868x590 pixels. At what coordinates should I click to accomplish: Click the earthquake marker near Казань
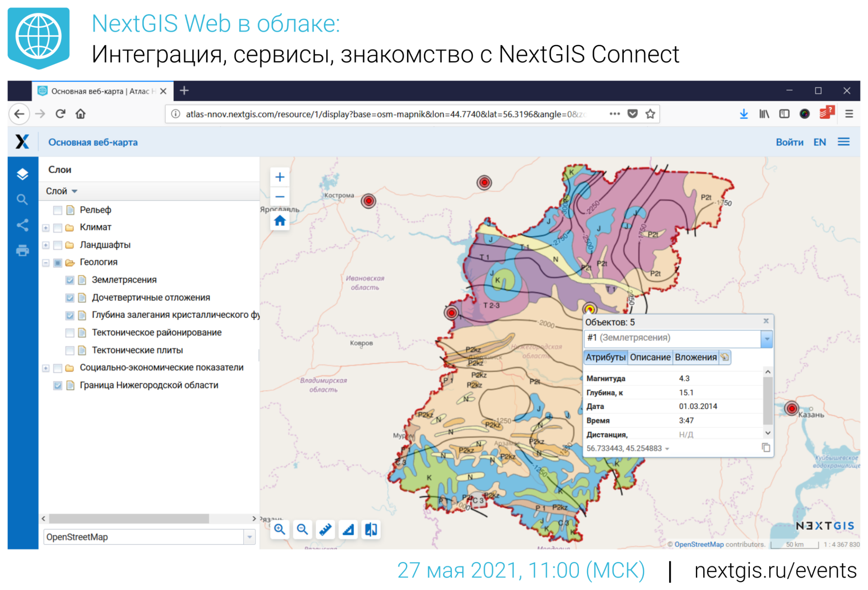pos(791,408)
